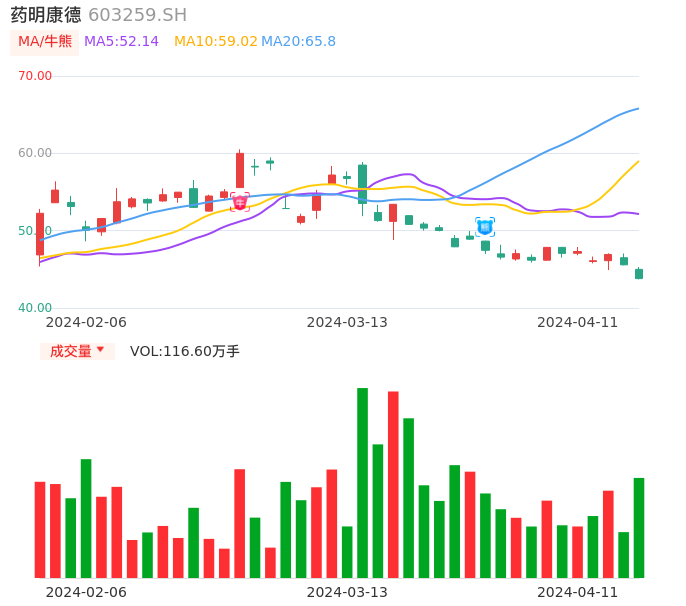Click the 2024-04-11 date under volume chart
686x606 pixels.
(578, 592)
